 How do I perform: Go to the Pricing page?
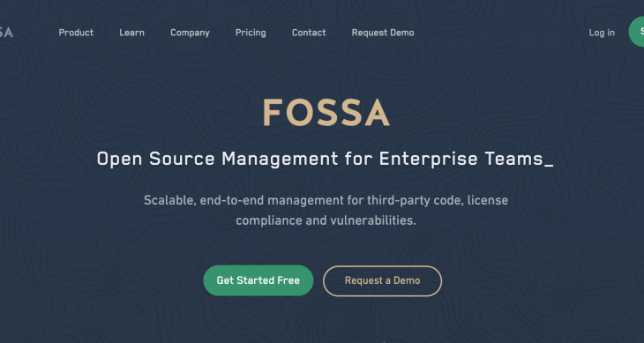tap(251, 33)
